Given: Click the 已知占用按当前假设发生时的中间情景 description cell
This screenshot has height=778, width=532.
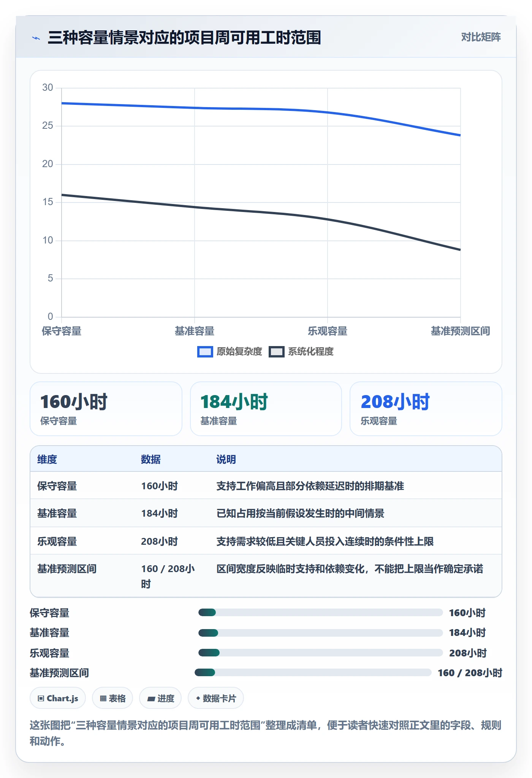Looking at the screenshot, I should tap(300, 513).
